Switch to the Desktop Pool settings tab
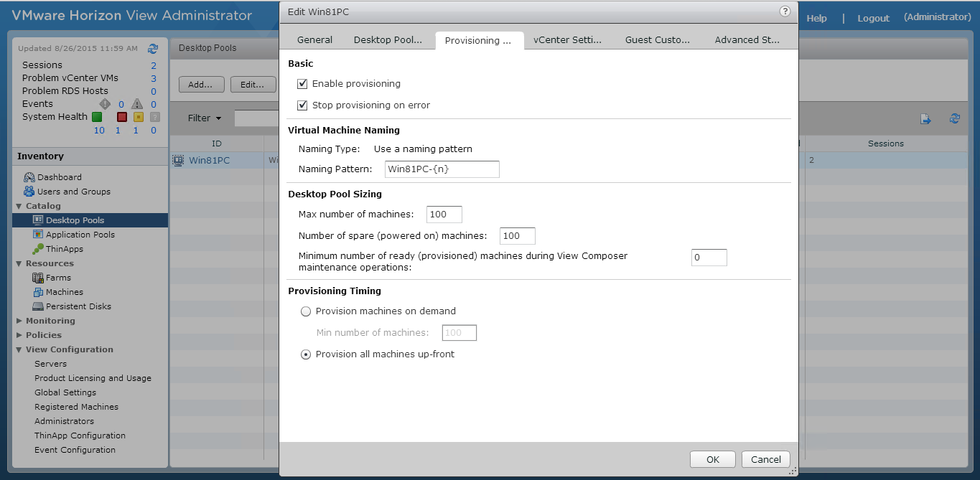 pyautogui.click(x=388, y=40)
